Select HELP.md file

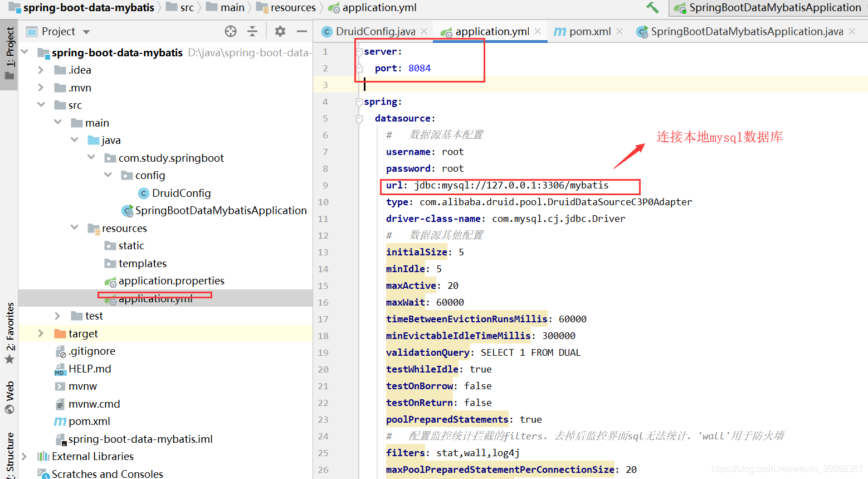click(82, 369)
